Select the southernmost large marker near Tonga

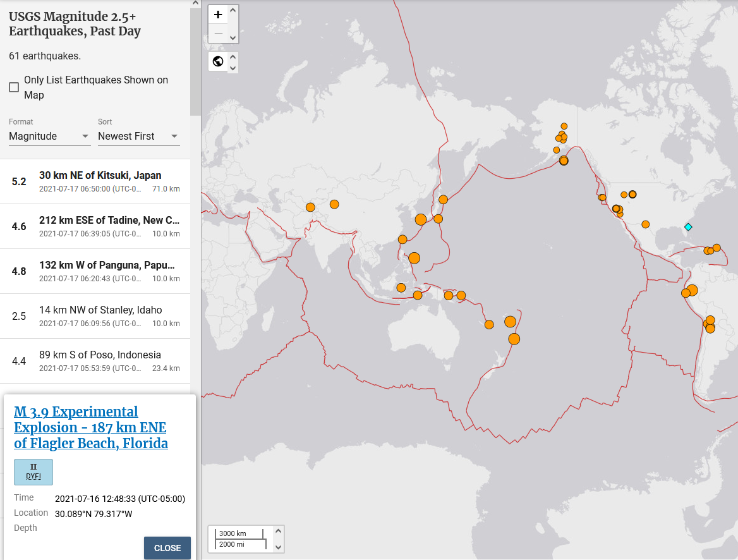coord(514,339)
